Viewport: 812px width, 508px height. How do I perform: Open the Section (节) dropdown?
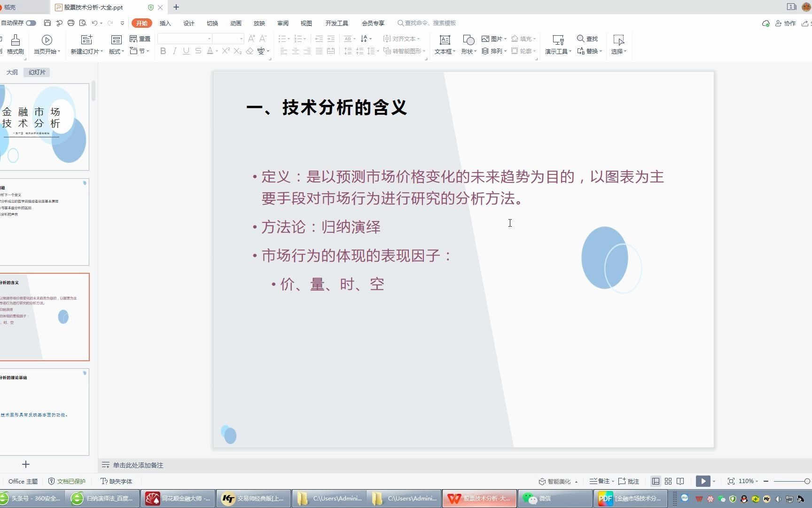click(139, 51)
